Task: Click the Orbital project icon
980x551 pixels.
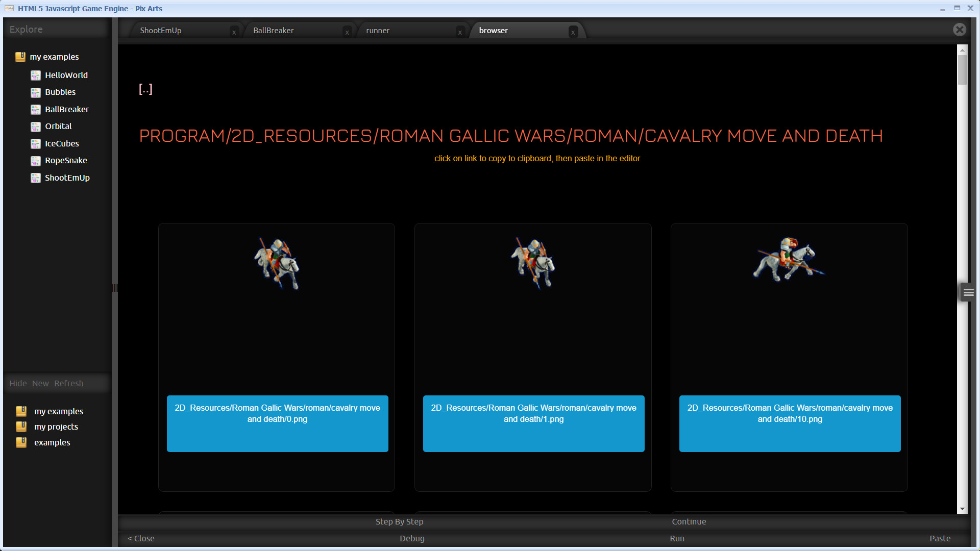Action: pos(37,126)
